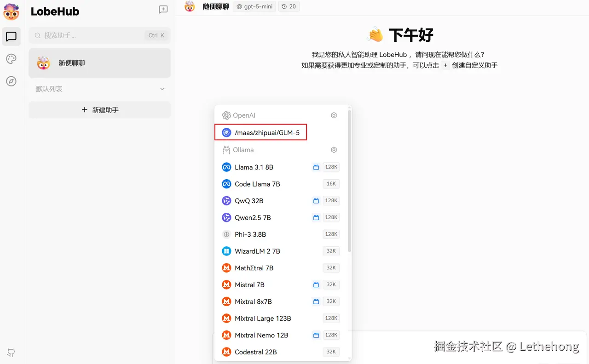Select /maas/zhipuai/GLM-5 model
Screen dimensions: 589x364
coord(260,133)
